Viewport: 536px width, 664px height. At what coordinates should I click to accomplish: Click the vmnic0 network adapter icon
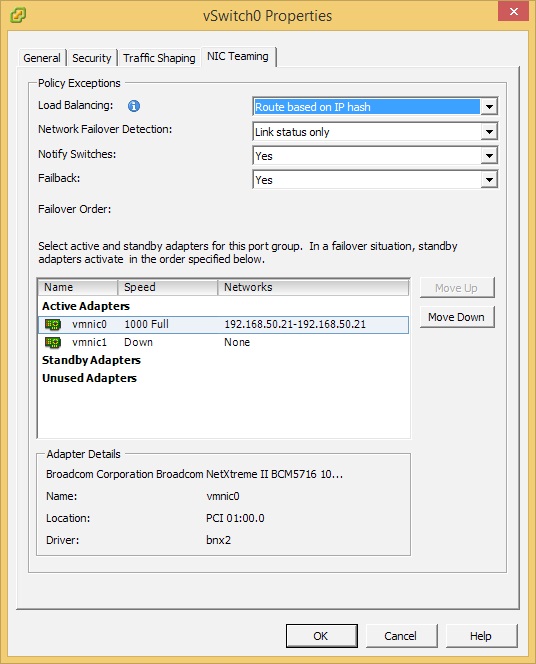(53, 325)
